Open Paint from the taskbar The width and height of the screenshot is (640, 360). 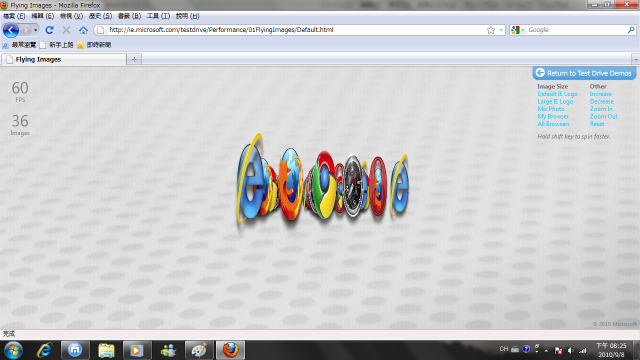(x=199, y=350)
